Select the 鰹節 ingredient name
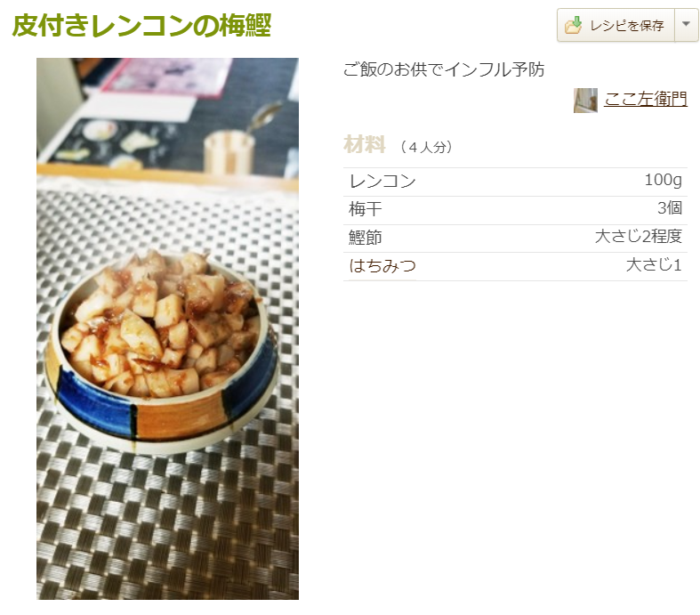 366,238
